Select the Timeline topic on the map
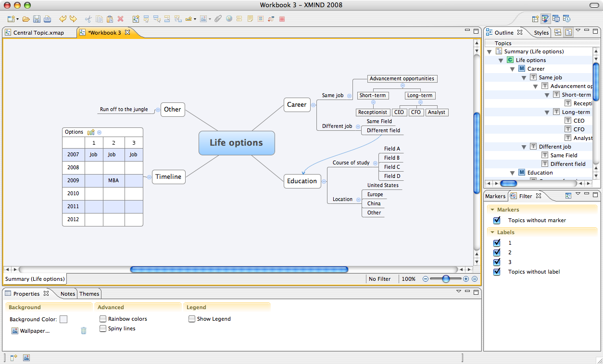This screenshot has height=364, width=603. coord(168,176)
